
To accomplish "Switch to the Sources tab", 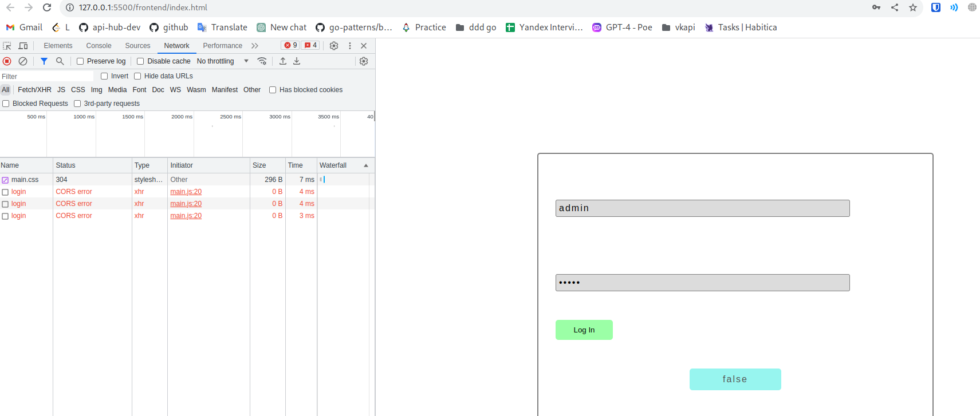I will pos(137,46).
